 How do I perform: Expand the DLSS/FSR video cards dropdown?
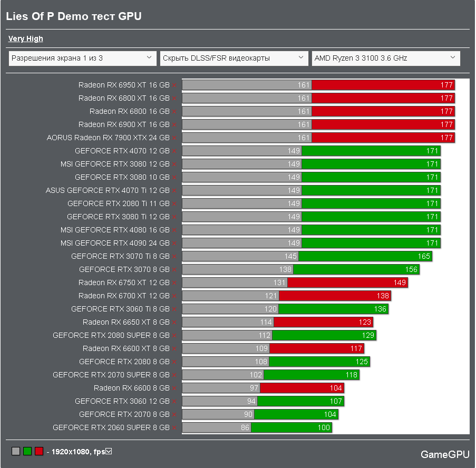pyautogui.click(x=234, y=58)
